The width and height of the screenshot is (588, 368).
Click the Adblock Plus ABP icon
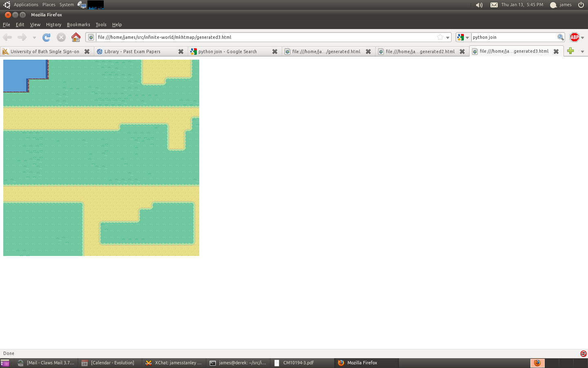574,37
